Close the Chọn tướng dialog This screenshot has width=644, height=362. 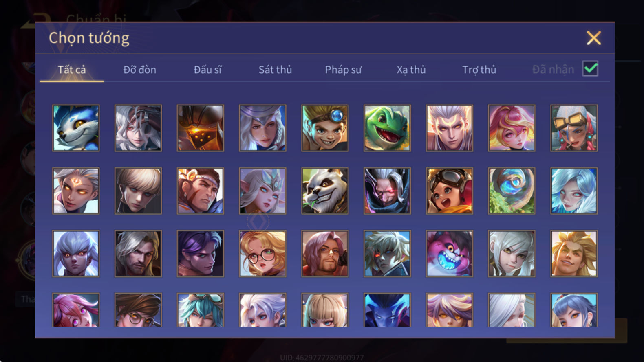coord(594,38)
